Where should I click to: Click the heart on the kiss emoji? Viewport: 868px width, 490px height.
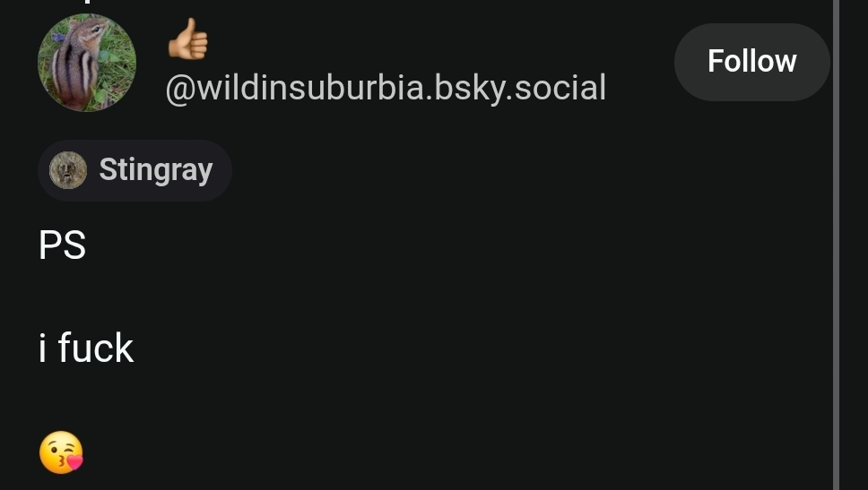click(74, 460)
